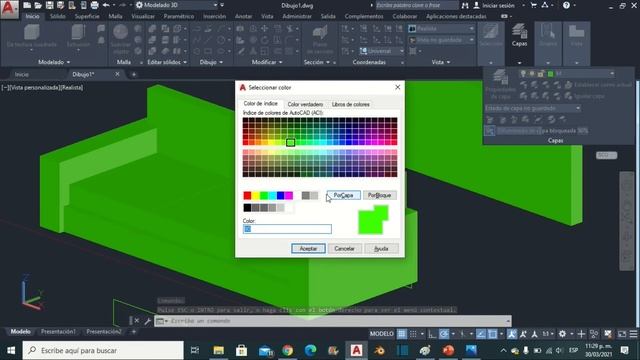Click the Windows search box in taskbar
The image size is (640, 360).
(103, 350)
